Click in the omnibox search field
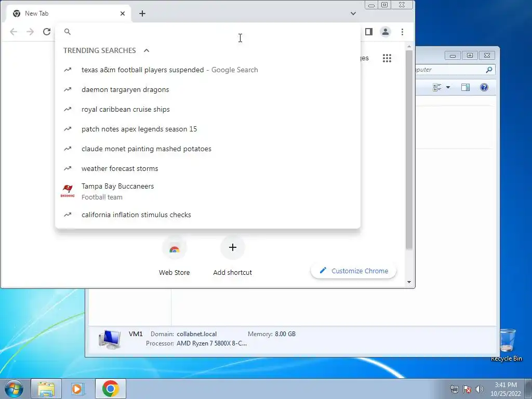 pos(207,32)
